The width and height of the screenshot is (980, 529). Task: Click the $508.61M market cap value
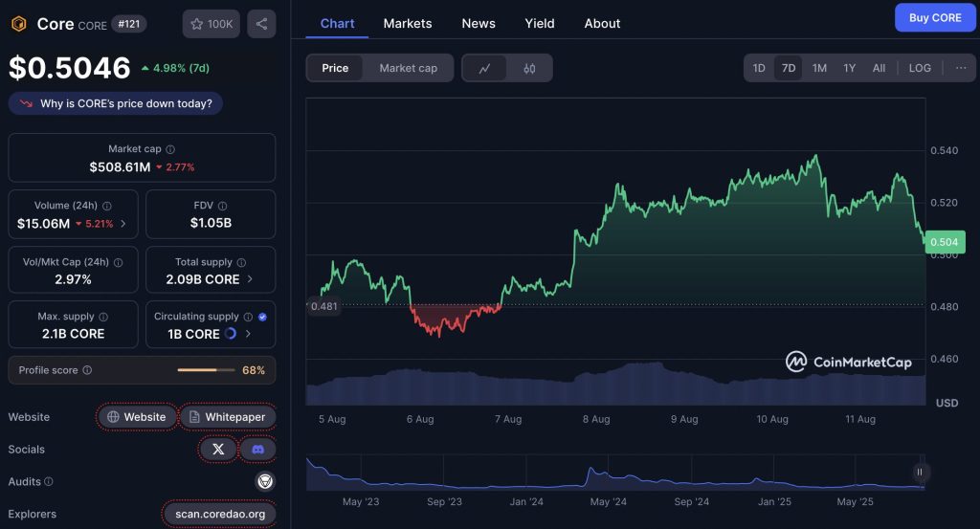tap(120, 166)
